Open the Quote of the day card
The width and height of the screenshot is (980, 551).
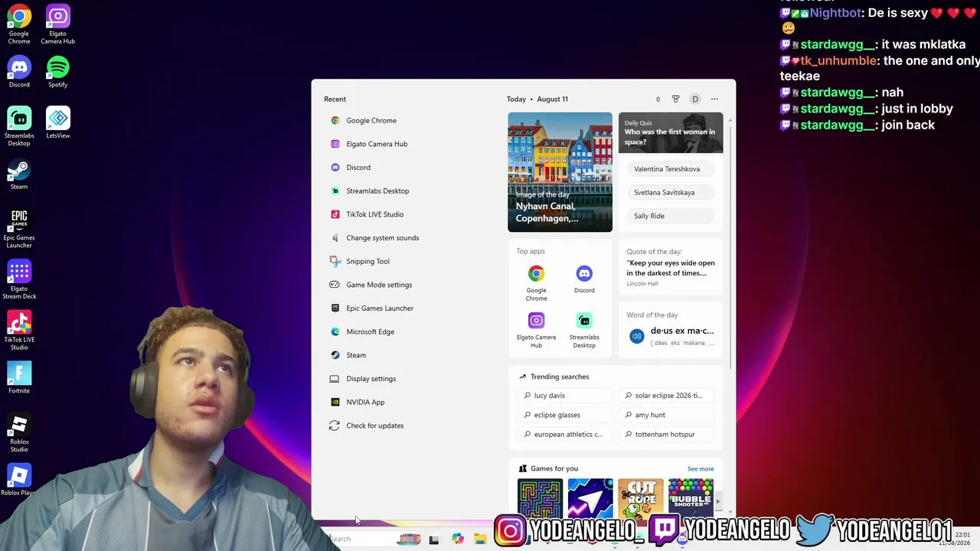671,267
